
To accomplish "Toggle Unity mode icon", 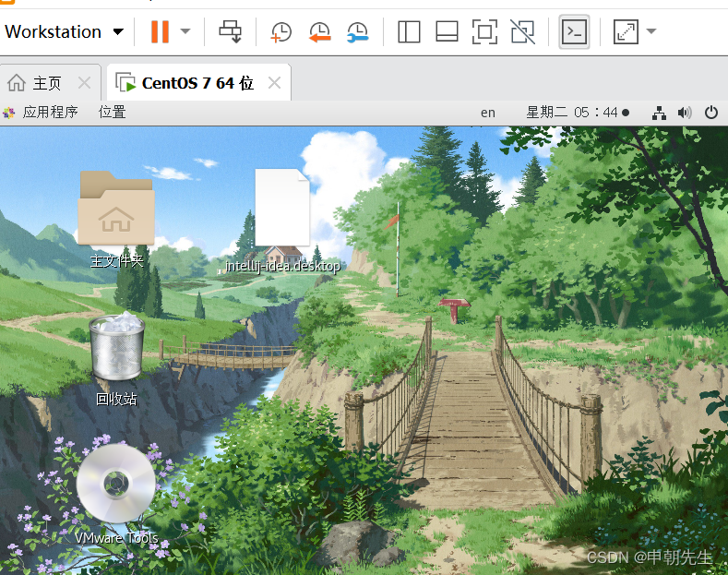I will pos(523,31).
